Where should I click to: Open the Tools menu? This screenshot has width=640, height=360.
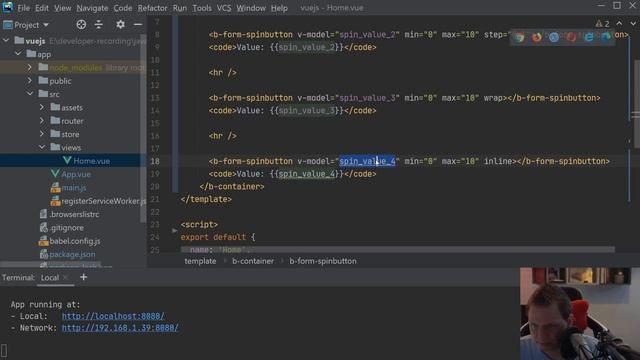(202, 8)
